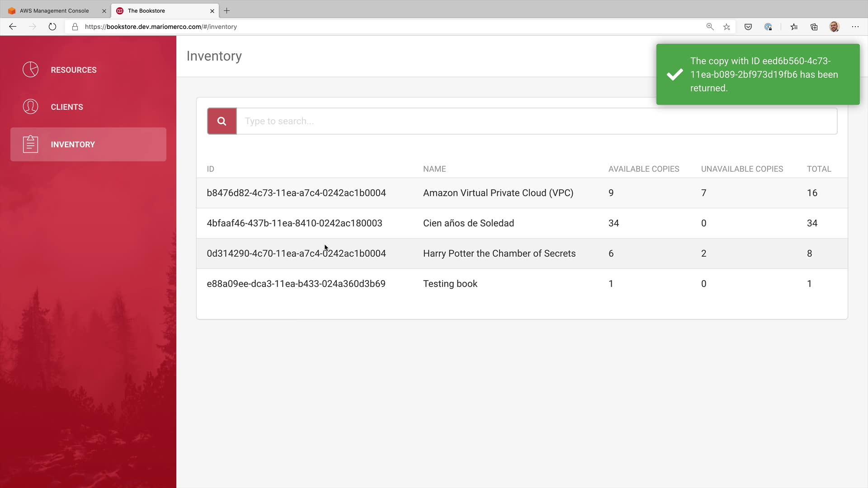The image size is (868, 488).
Task: Click the Inventory clipboard icon
Action: (30, 144)
